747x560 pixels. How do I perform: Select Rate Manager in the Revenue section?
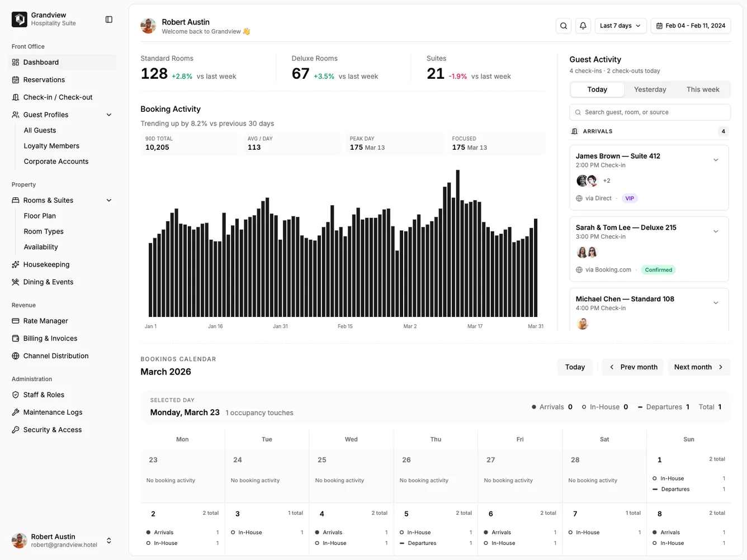(x=45, y=321)
